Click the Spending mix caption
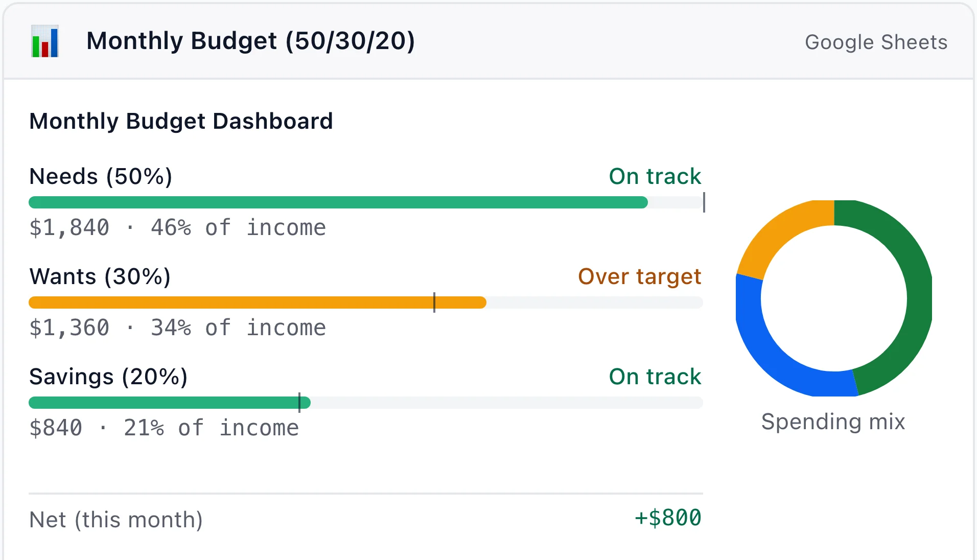Screen dimensions: 977x560 833,422
